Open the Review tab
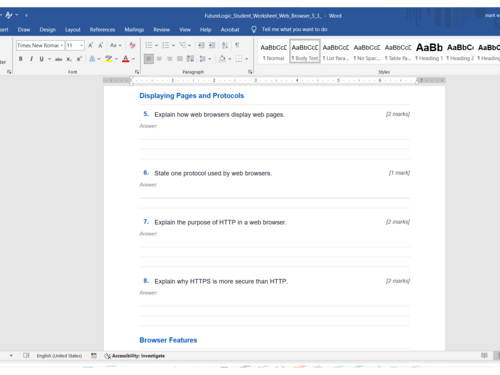The image size is (500, 375). tap(162, 29)
